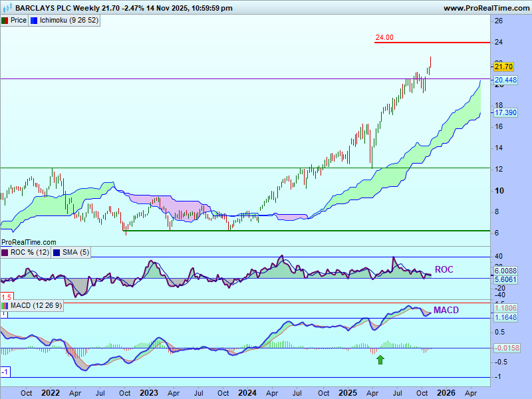The height and width of the screenshot is (399, 532).
Task: Click the green up arrow on the MACD histogram
Action: tap(380, 360)
